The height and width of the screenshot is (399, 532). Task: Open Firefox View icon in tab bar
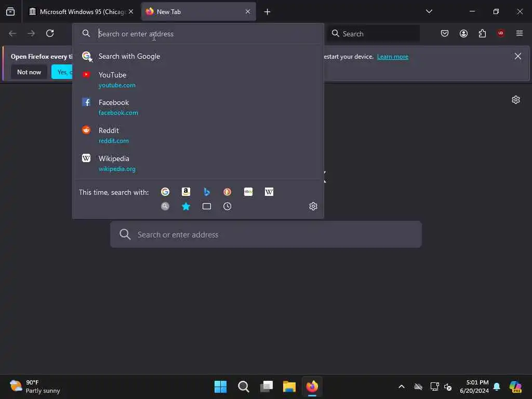10,11
